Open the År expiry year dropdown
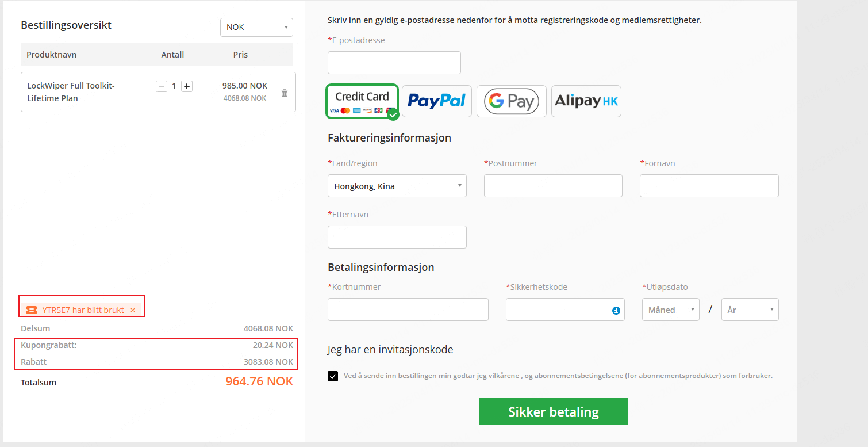Screen dimensions: 868x447 point(750,310)
